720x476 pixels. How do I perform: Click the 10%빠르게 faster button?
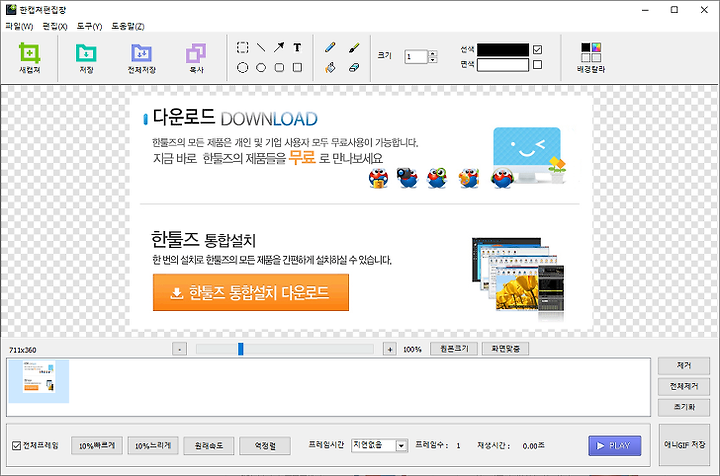point(97,446)
